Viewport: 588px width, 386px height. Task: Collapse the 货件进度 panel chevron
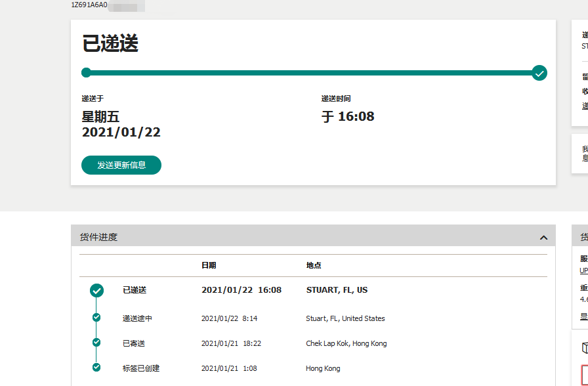(543, 238)
